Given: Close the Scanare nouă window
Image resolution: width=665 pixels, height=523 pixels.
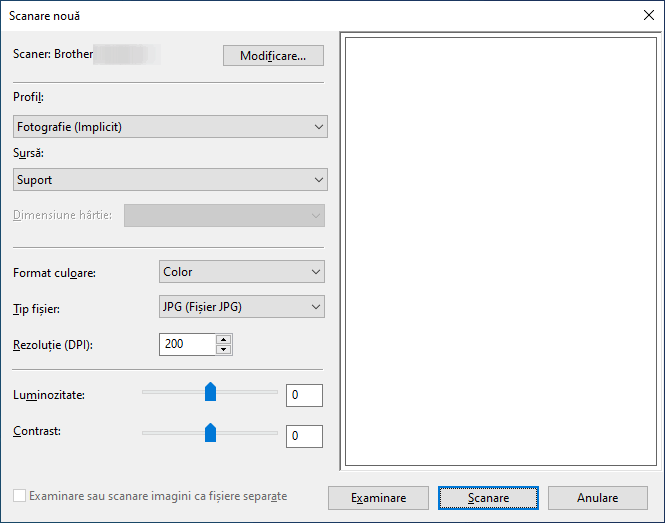Looking at the screenshot, I should click(648, 16).
